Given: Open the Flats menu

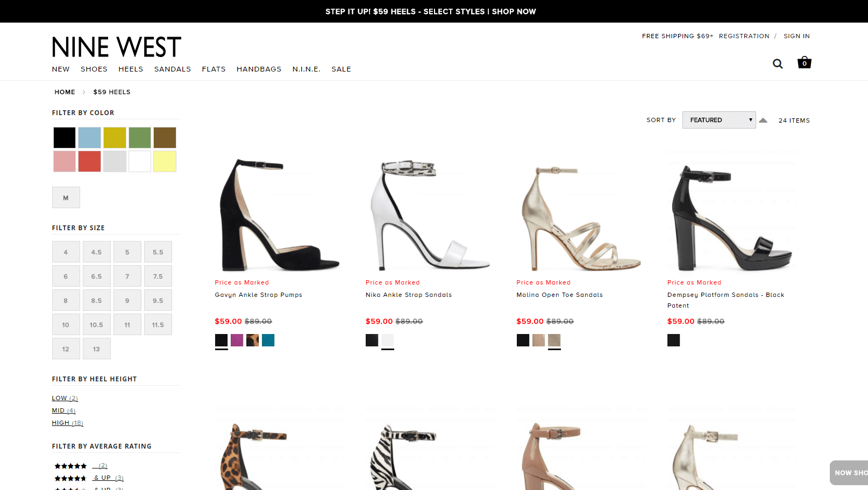Looking at the screenshot, I should coord(214,69).
